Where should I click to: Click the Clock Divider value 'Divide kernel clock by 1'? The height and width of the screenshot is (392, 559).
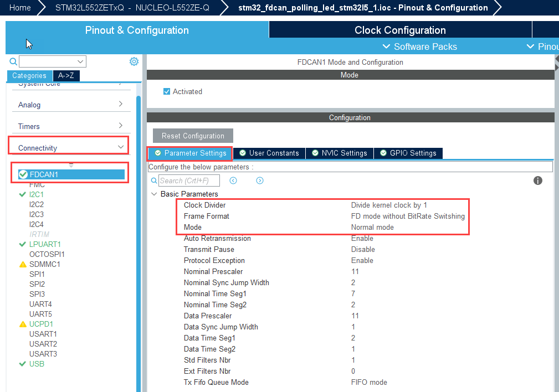[x=389, y=205]
